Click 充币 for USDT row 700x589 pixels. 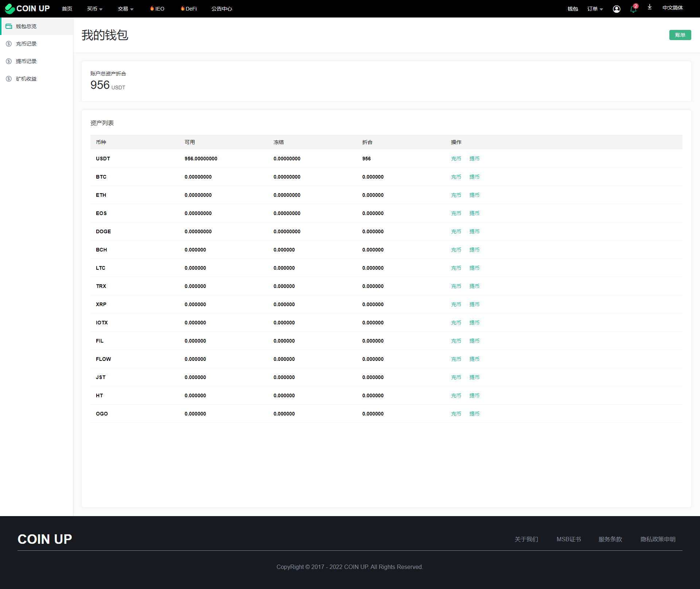coord(456,159)
